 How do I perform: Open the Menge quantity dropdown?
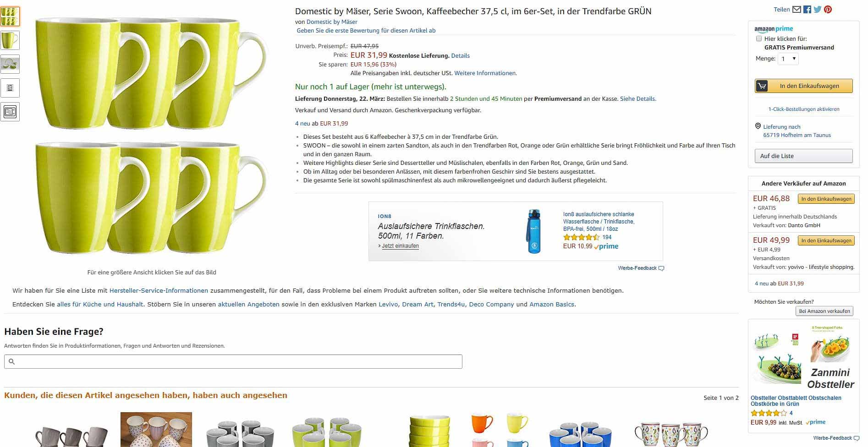pos(788,59)
